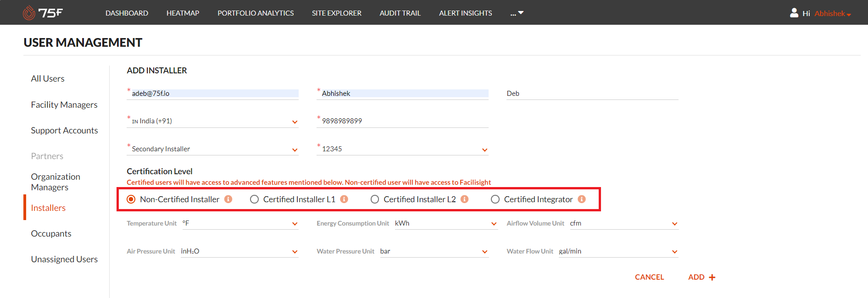This screenshot has width=868, height=298.
Task: Click the plus icon beside ADD
Action: coord(712,277)
